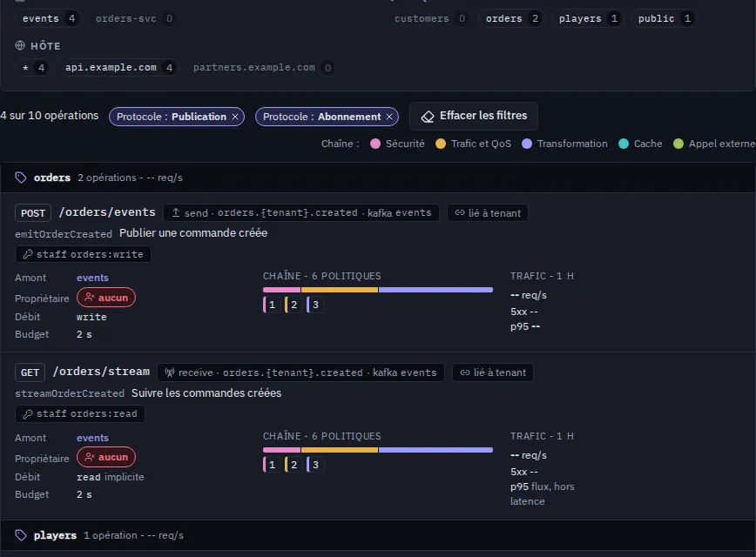
Task: Expand policy group 2 in /orders/events chain
Action: 294,305
